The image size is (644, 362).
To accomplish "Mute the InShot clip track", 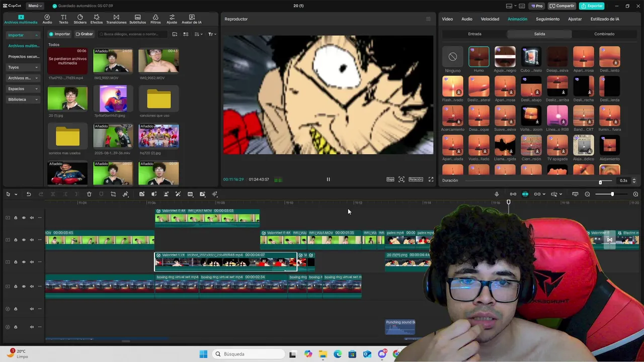I will tap(32, 262).
